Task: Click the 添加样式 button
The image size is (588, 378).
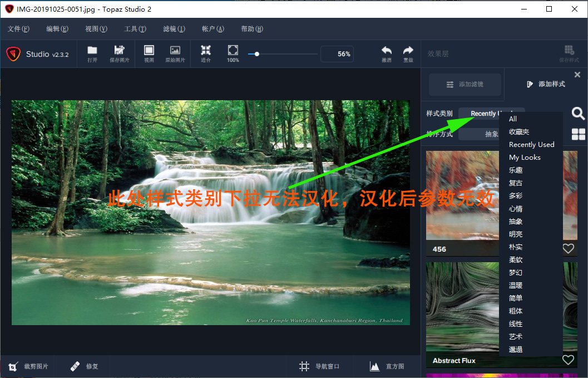Action: click(x=546, y=84)
